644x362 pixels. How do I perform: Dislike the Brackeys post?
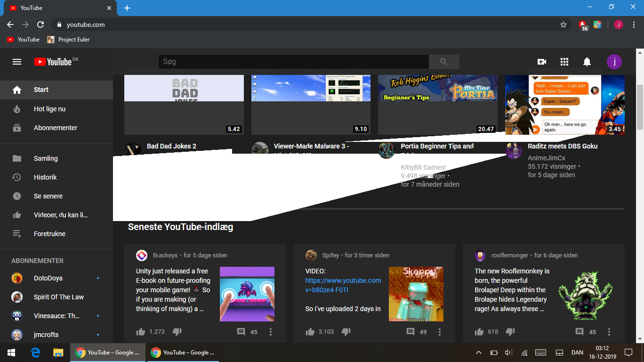[177, 332]
